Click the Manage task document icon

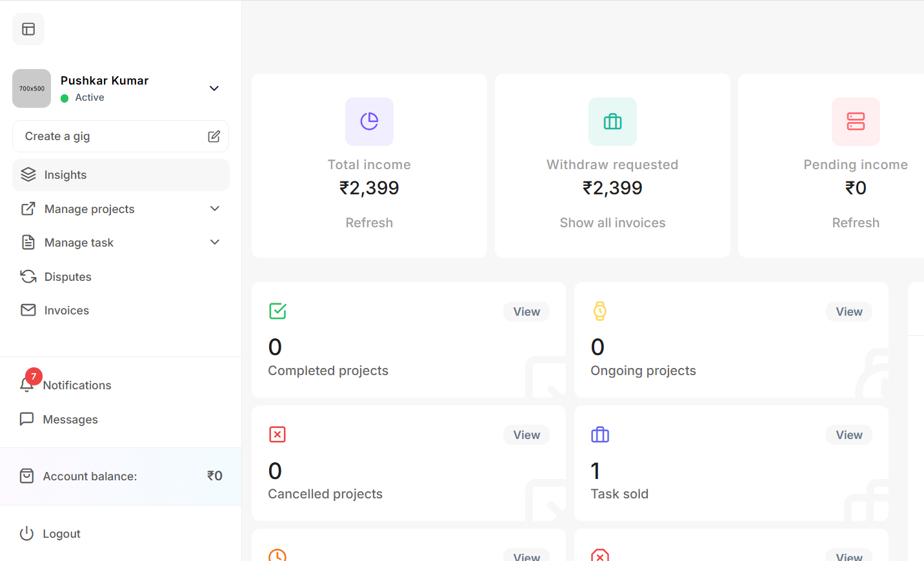pos(28,243)
